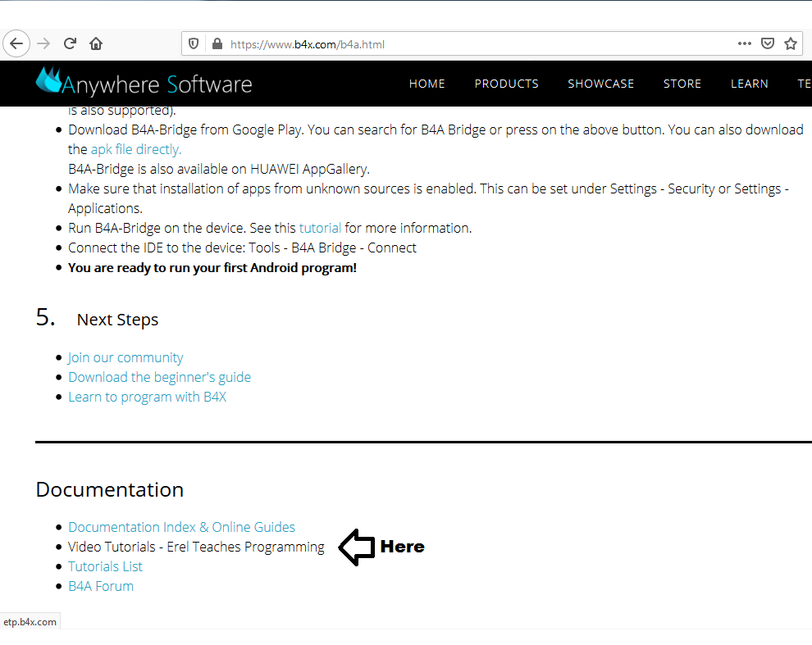Click 'Join our community' link

(125, 357)
